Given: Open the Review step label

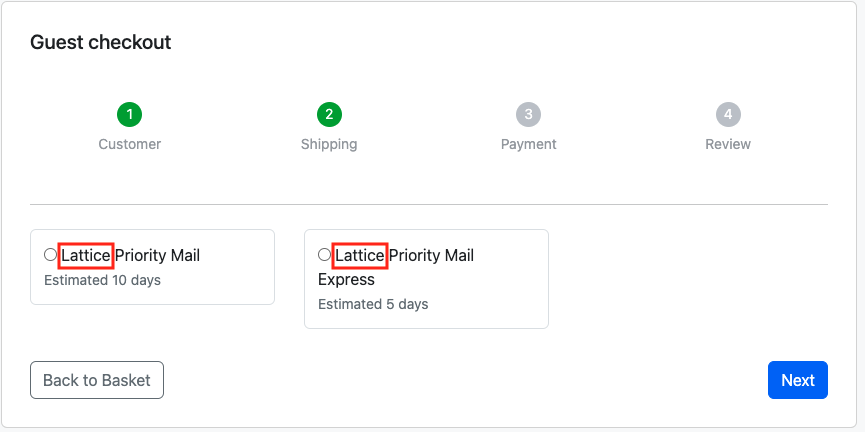Looking at the screenshot, I should [x=728, y=145].
